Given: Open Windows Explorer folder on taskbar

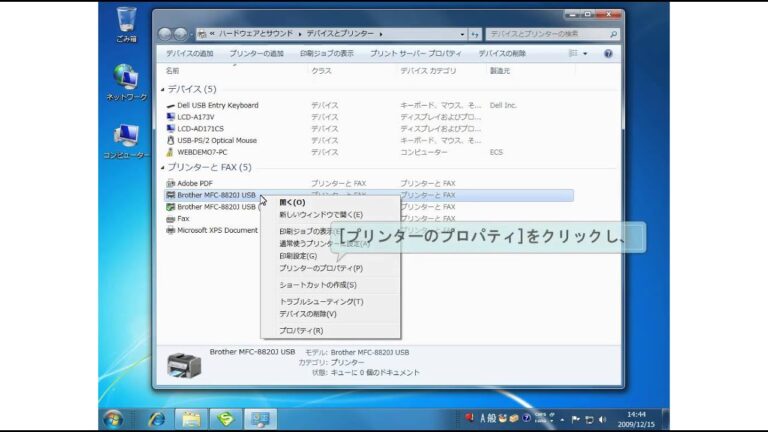Looking at the screenshot, I should 192,419.
